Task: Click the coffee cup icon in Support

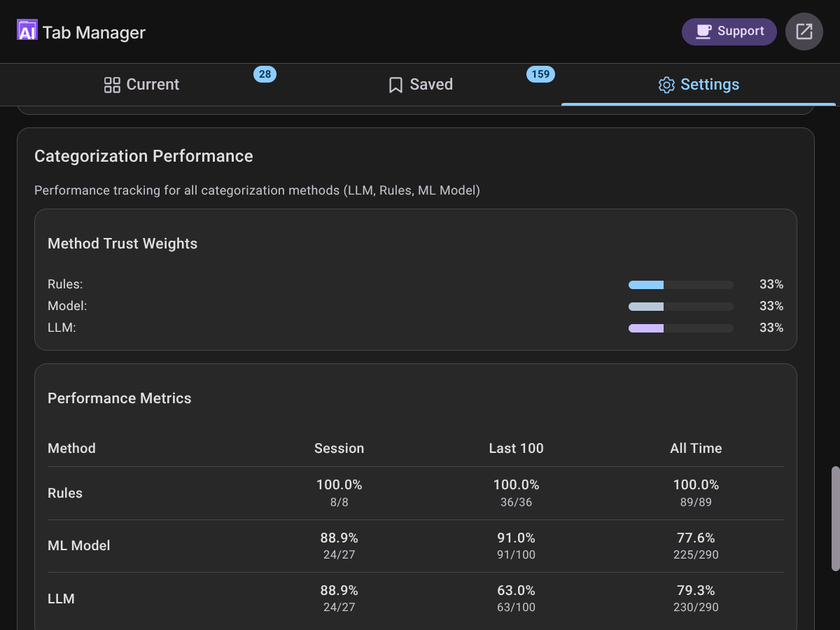Action: [x=703, y=31]
